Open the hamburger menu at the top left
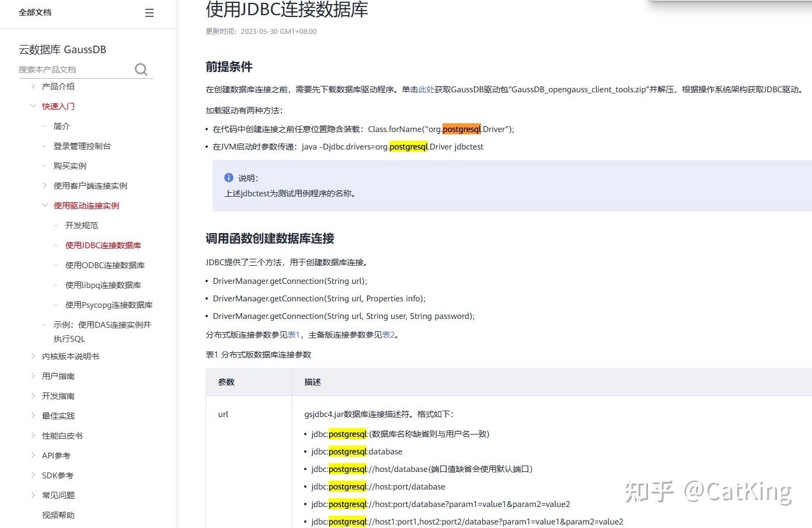 tap(149, 12)
